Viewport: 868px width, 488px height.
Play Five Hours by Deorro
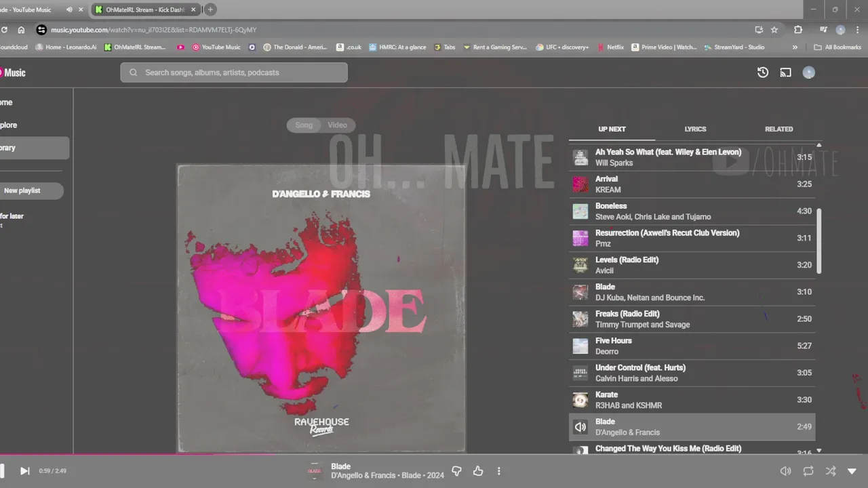tap(692, 346)
